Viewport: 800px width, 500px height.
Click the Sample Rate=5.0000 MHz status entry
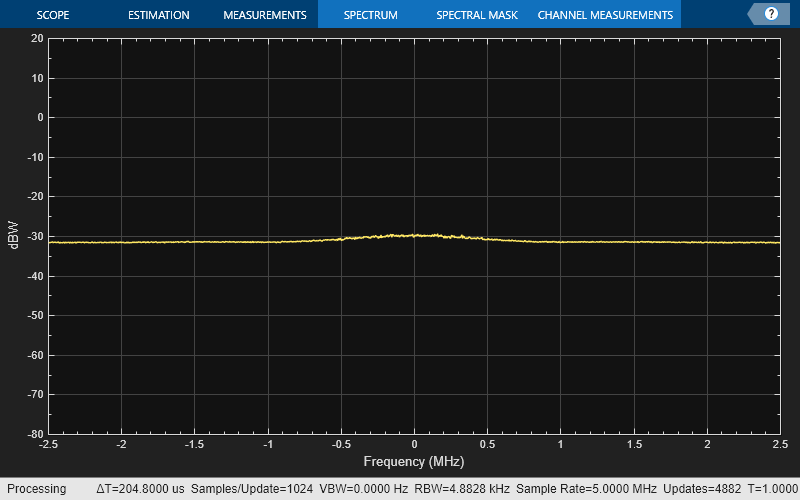click(586, 489)
